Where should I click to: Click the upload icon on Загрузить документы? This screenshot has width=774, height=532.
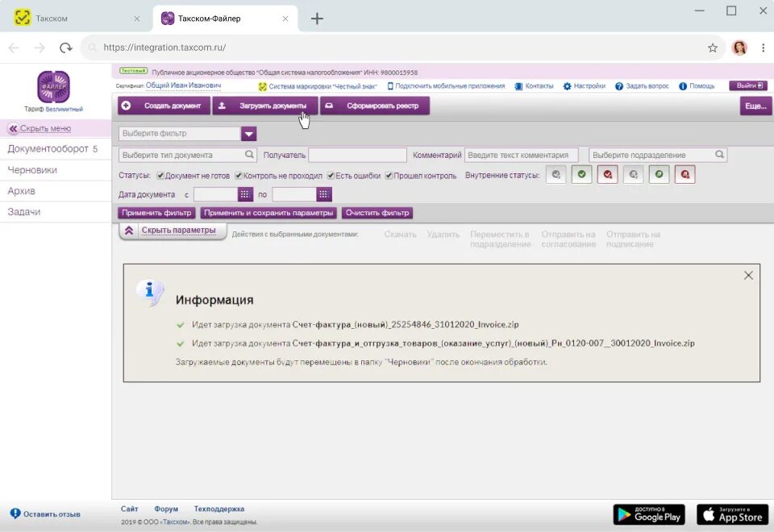(x=223, y=106)
